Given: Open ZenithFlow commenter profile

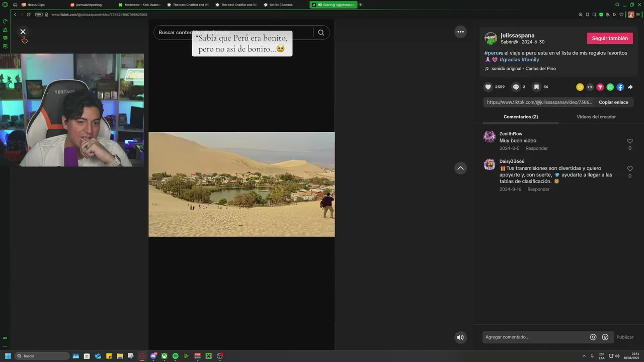Looking at the screenshot, I should click(x=511, y=134).
